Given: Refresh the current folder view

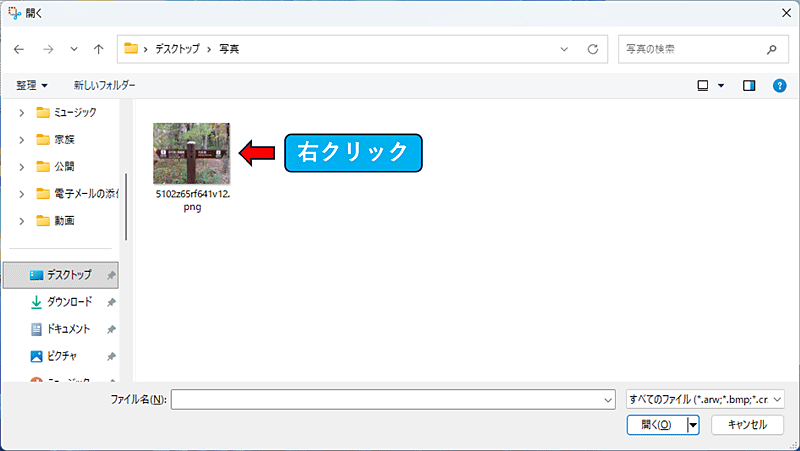Looking at the screenshot, I should pyautogui.click(x=593, y=48).
